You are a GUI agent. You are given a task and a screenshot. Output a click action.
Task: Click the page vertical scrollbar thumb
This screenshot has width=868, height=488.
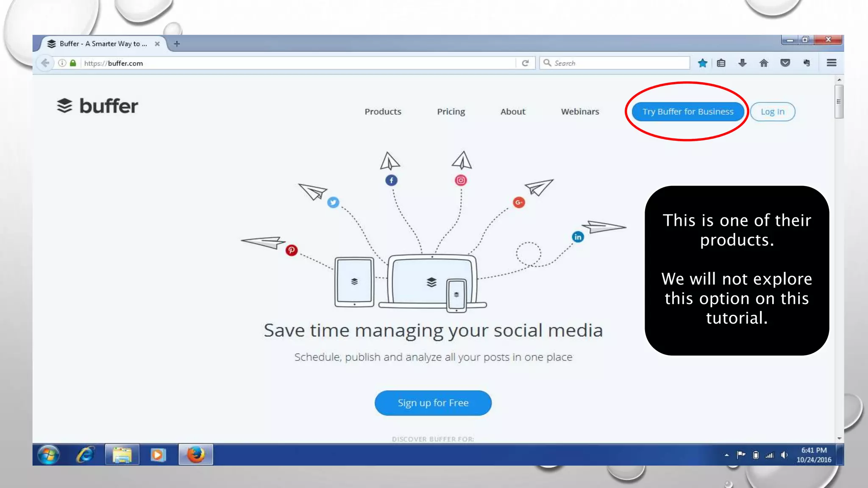[x=839, y=102]
